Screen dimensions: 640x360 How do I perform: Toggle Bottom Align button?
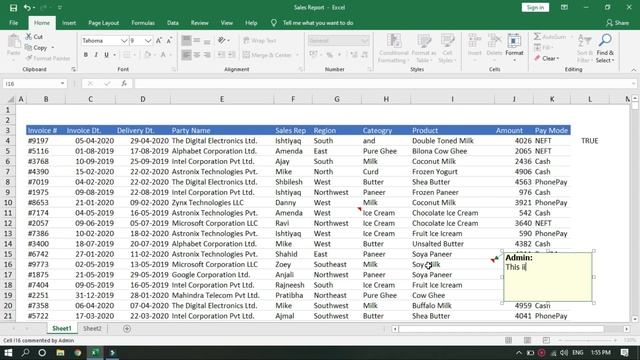pos(207,40)
